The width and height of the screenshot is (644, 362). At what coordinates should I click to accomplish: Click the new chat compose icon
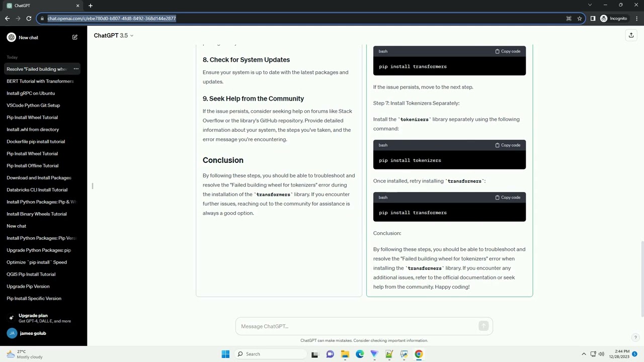(75, 37)
